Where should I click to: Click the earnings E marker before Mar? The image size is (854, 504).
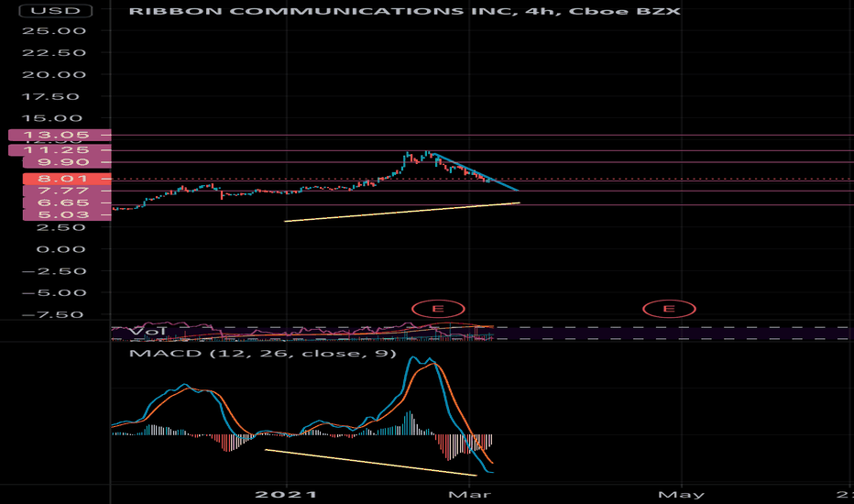pyautogui.click(x=438, y=309)
